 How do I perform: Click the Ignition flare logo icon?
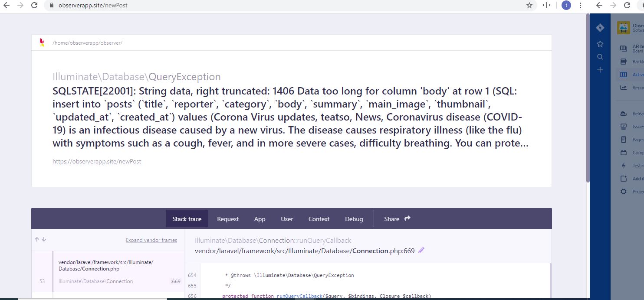click(42, 42)
